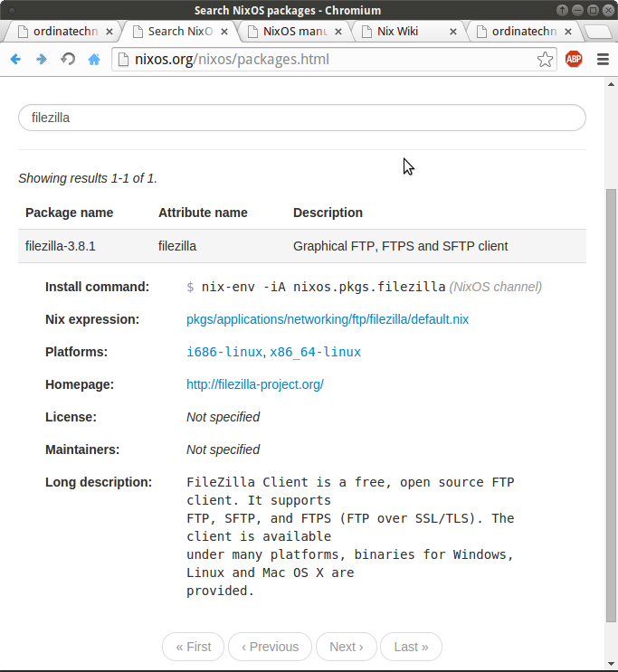Click the page icon in the address bar
This screenshot has width=618, height=672.
coord(123,59)
